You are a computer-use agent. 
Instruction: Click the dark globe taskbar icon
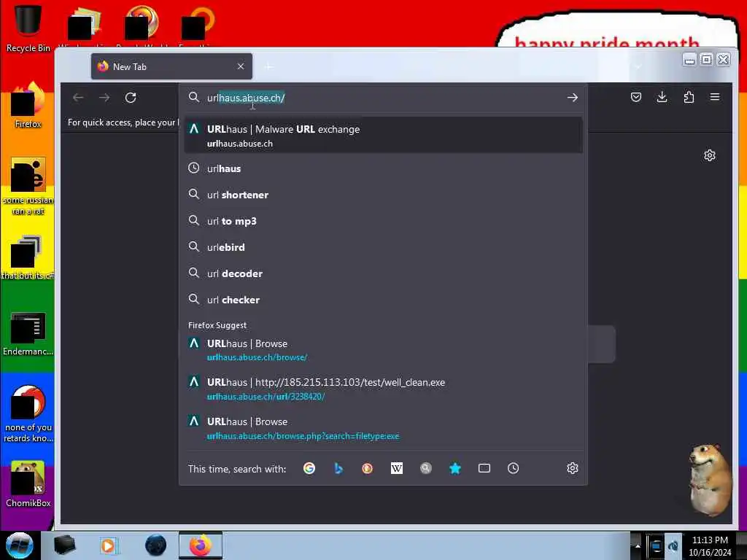click(x=155, y=545)
